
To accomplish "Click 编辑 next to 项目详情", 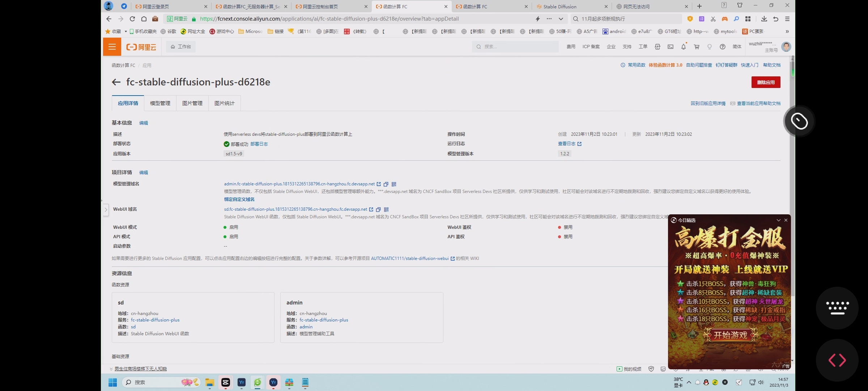I will 144,173.
